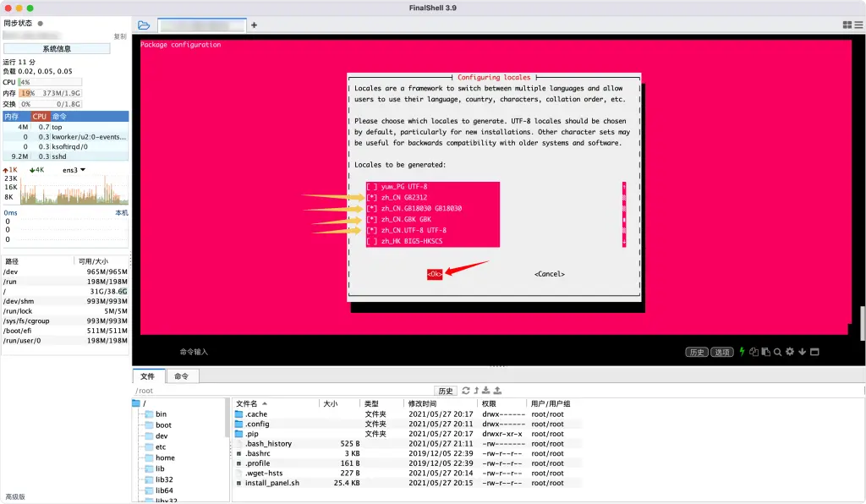Image resolution: width=866 pixels, height=504 pixels.
Task: Toggle the zh_CN GB2312 locale checkbox
Action: 372,197
